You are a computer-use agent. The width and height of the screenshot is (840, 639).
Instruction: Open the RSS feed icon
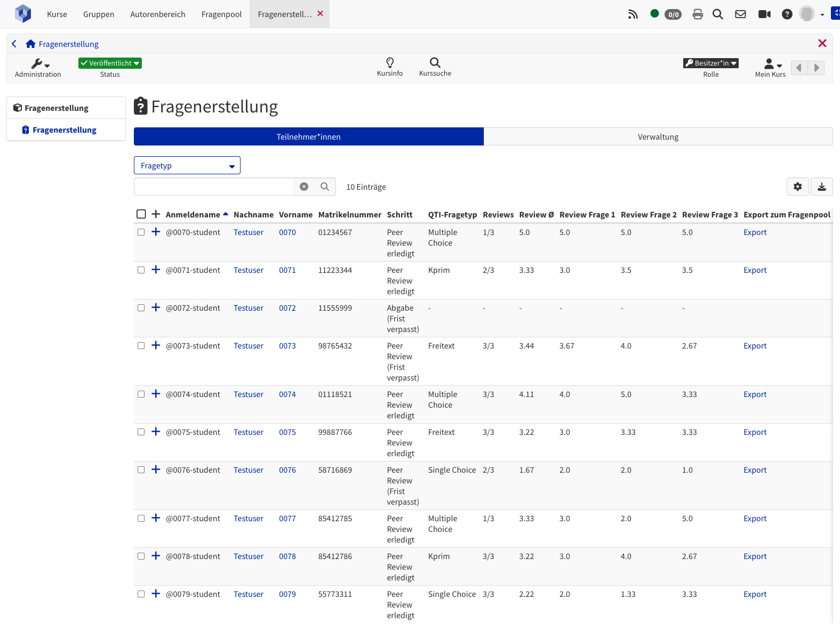pyautogui.click(x=633, y=14)
